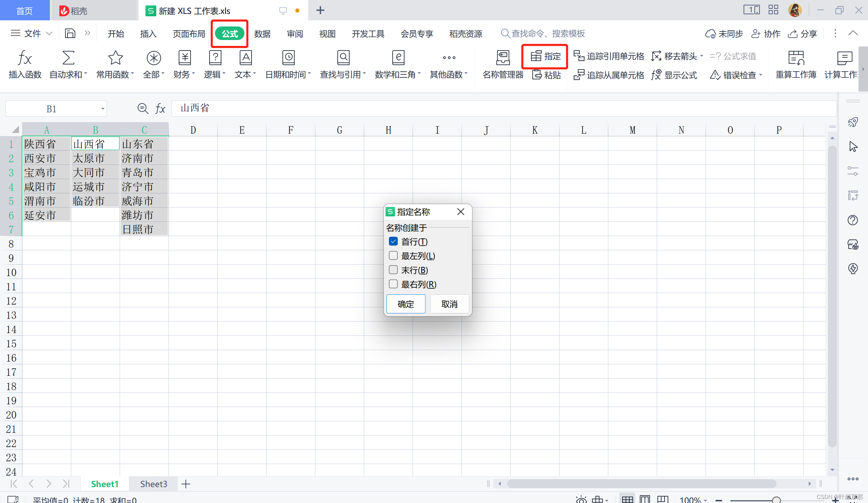The height and width of the screenshot is (503, 868).
Task: Click 取消 to cancel dialog
Action: [x=449, y=304]
